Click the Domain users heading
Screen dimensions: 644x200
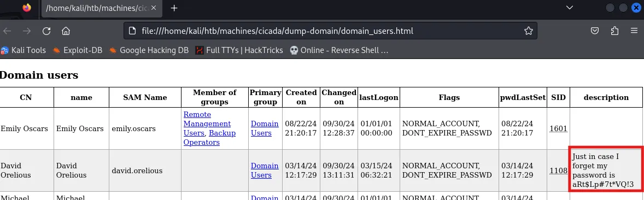[39, 75]
